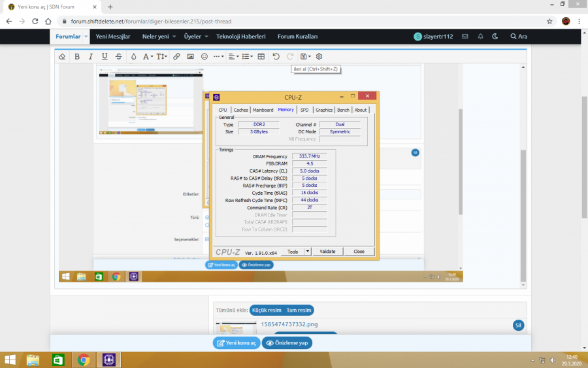588x368 pixels.
Task: Launch CPU-Z from the Windows taskbar
Action: click(108, 360)
